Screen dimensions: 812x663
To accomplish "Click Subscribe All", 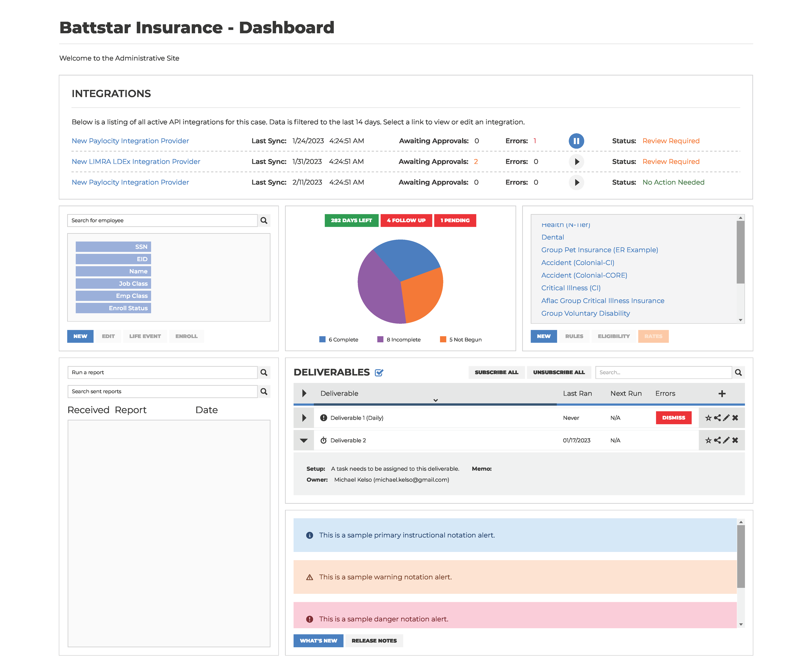I will click(x=496, y=372).
